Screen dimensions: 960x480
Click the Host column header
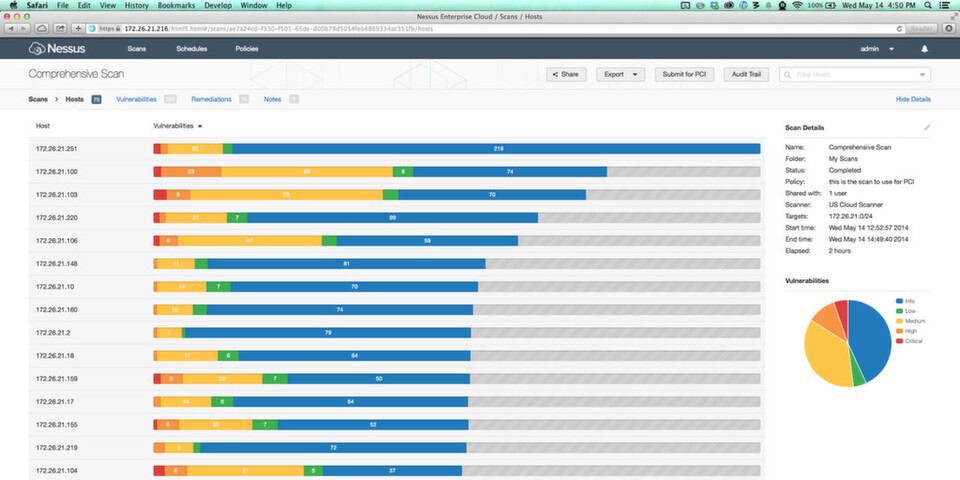point(43,126)
